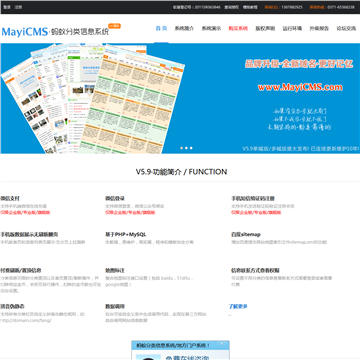Image resolution: width=360 pixels, height=360 pixels.
Task: Open the 运行环境 menu item
Action: click(292, 28)
